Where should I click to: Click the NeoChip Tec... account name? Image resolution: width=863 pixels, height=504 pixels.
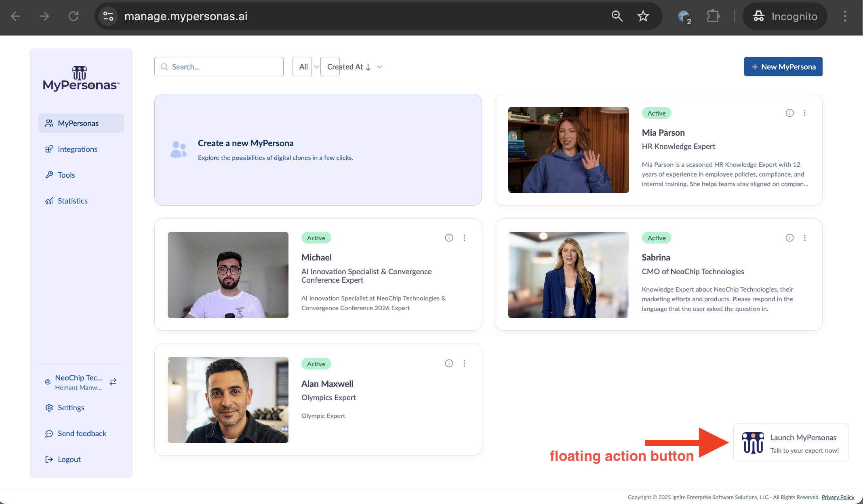79,378
